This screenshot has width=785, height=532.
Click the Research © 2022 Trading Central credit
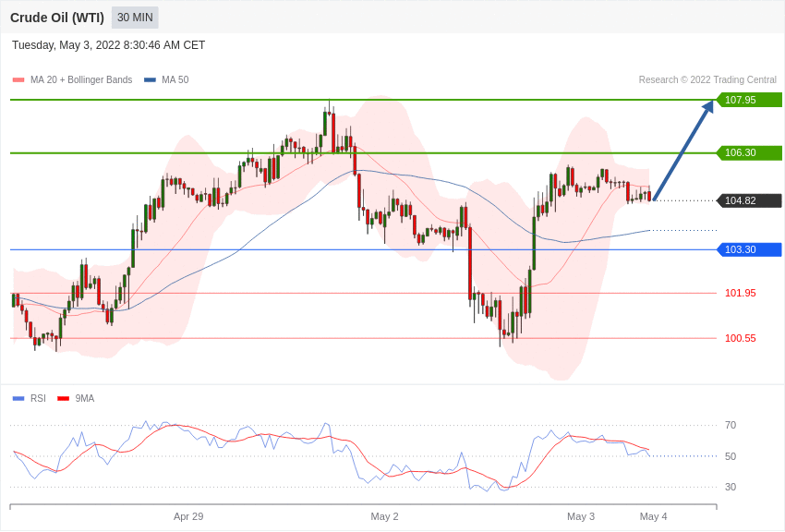tap(707, 79)
